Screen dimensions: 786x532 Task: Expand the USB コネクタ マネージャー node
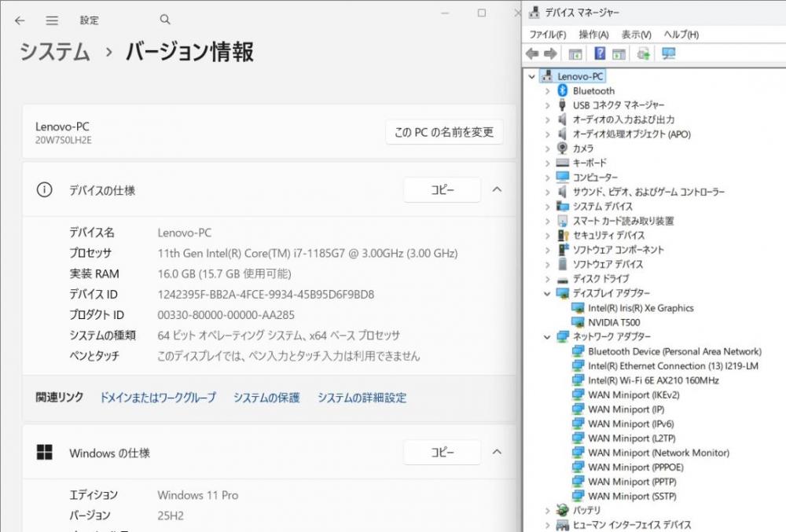547,105
